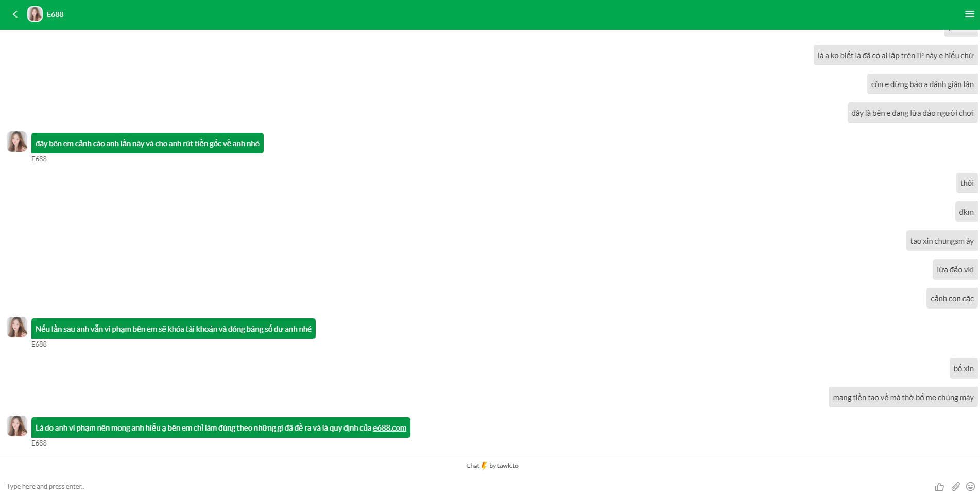Select the 'Nếu lần sau anh vẫn vi phạm' message bubble
Viewport: 980px width, 496px height.
(x=173, y=329)
